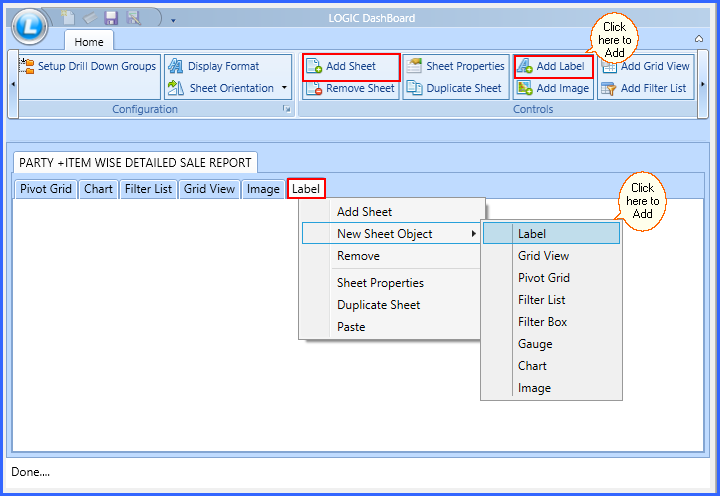Open the quick access toolbar customize arrow
Image resolution: width=720 pixels, height=496 pixels.
coord(173,21)
